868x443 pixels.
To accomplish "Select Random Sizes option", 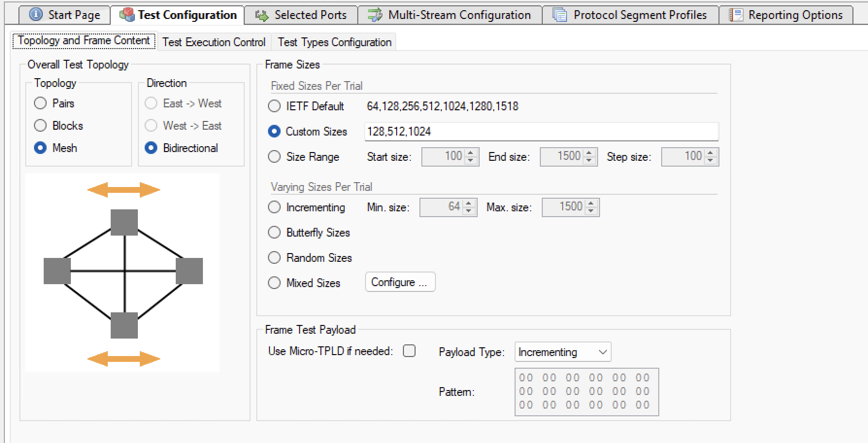I will pyautogui.click(x=274, y=257).
